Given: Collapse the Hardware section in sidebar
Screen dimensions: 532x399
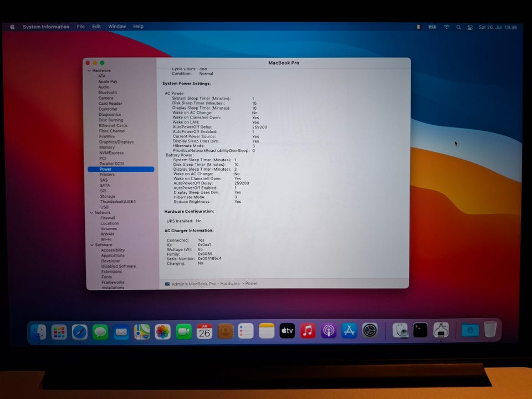Looking at the screenshot, I should coord(89,70).
